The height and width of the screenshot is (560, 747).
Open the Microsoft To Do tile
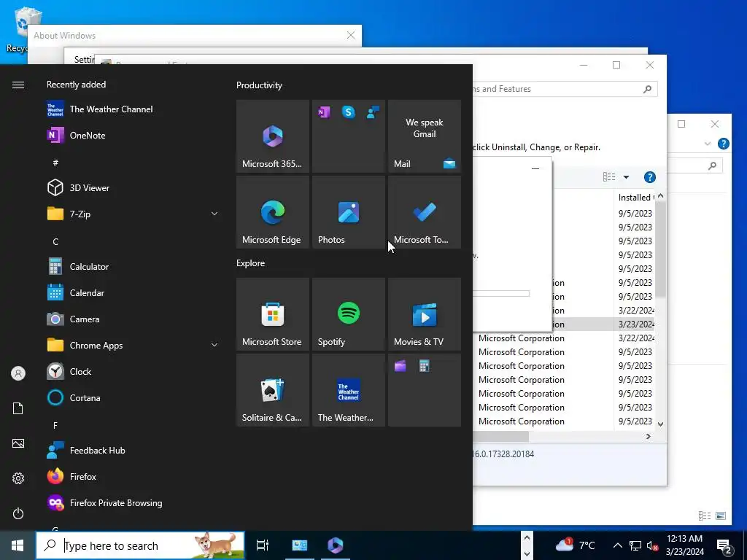[425, 212]
